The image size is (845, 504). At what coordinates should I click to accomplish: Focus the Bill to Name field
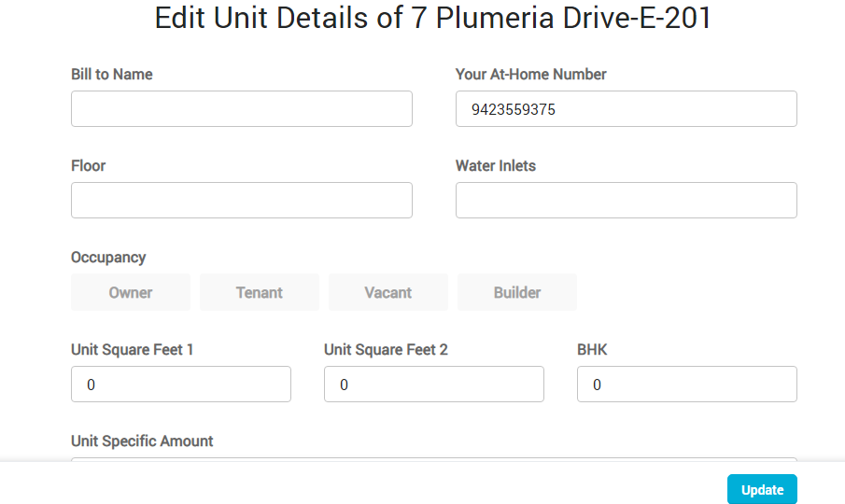[242, 108]
